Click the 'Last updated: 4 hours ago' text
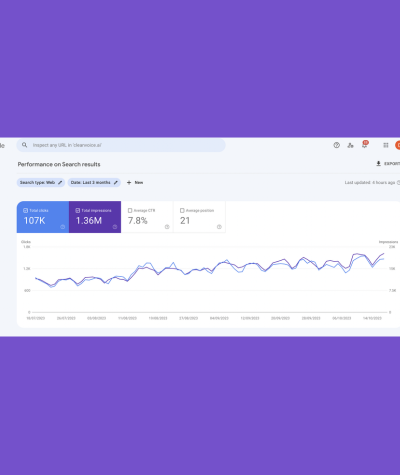 pyautogui.click(x=370, y=182)
